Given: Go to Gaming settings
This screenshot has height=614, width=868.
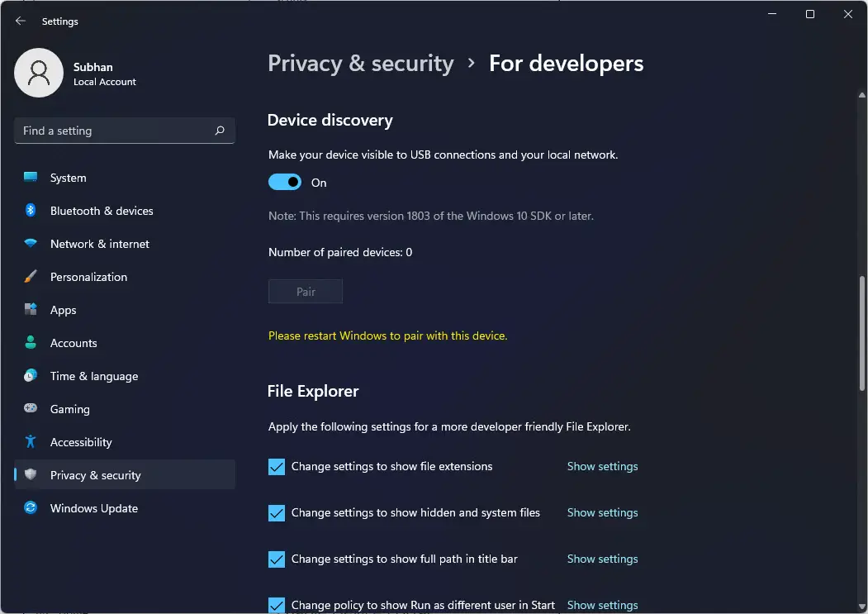Looking at the screenshot, I should (x=125, y=409).
